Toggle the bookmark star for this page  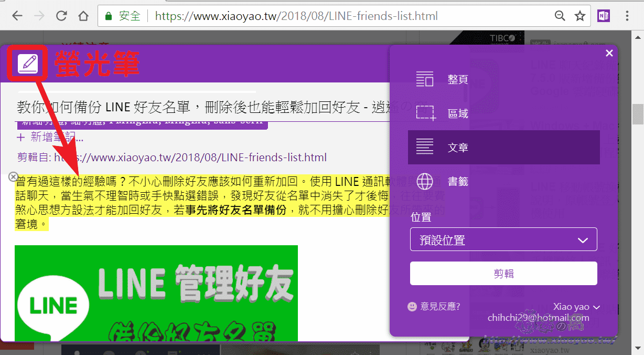580,16
